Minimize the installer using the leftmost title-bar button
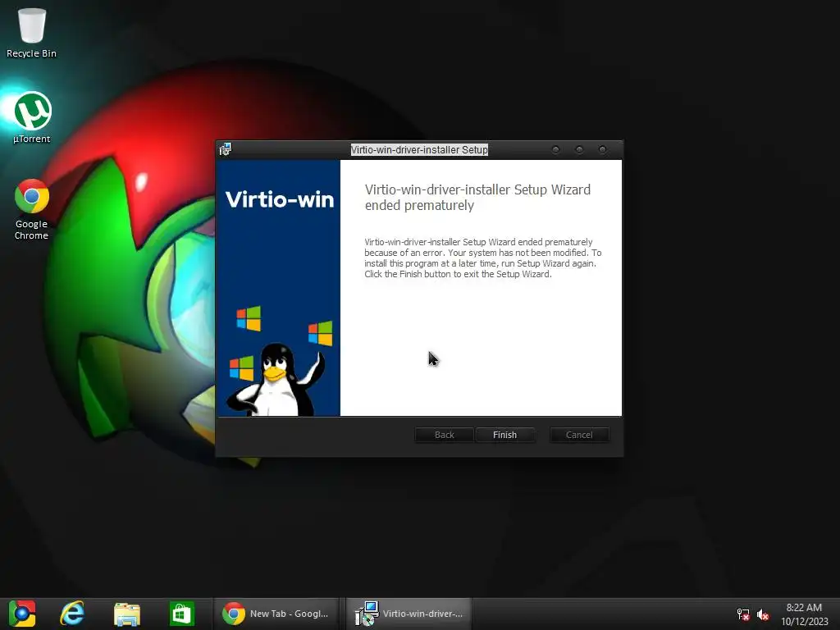The height and width of the screenshot is (630, 840). coord(555,149)
